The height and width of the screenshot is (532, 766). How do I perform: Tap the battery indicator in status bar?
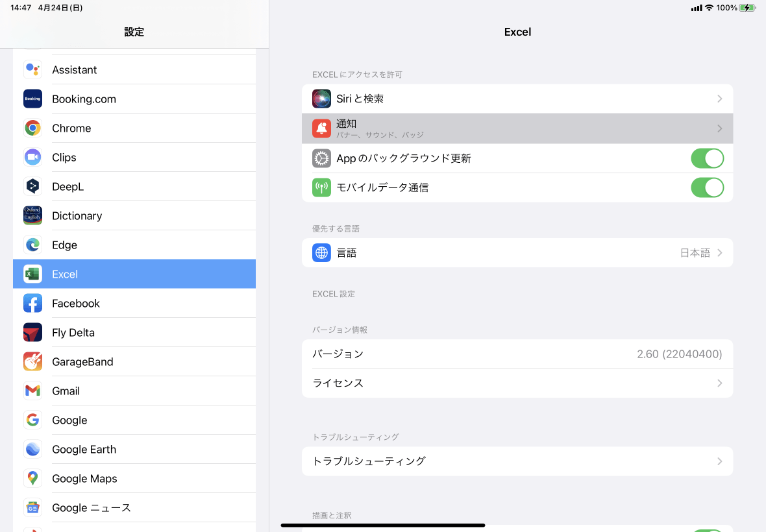click(x=747, y=8)
